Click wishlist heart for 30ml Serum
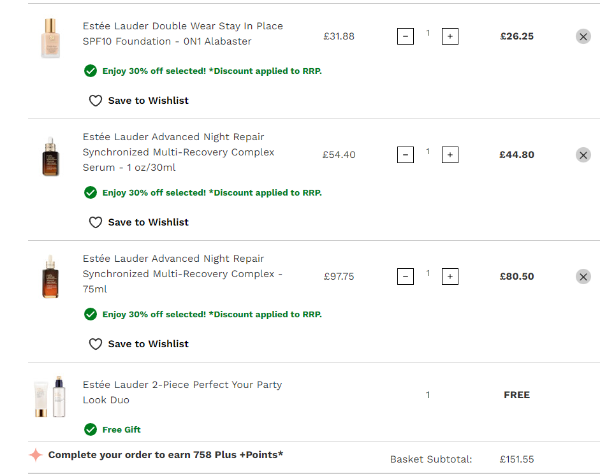 (96, 222)
